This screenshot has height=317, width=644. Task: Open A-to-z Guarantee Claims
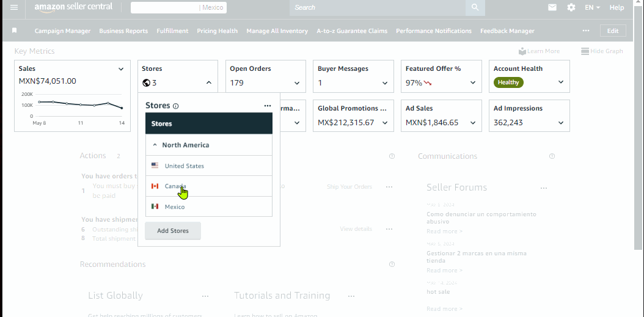(352, 31)
